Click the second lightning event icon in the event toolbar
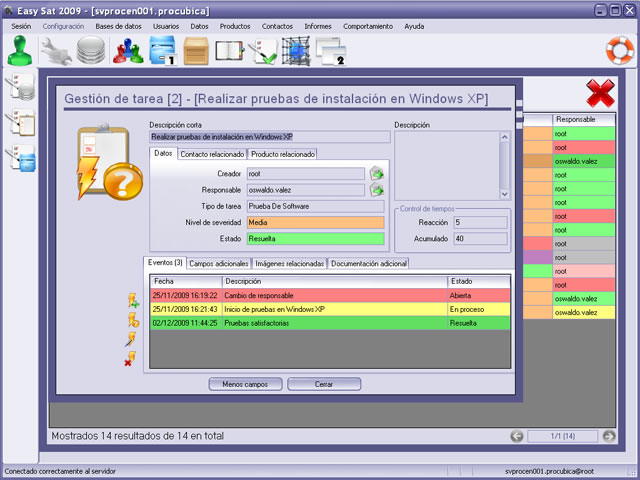 pyautogui.click(x=133, y=320)
